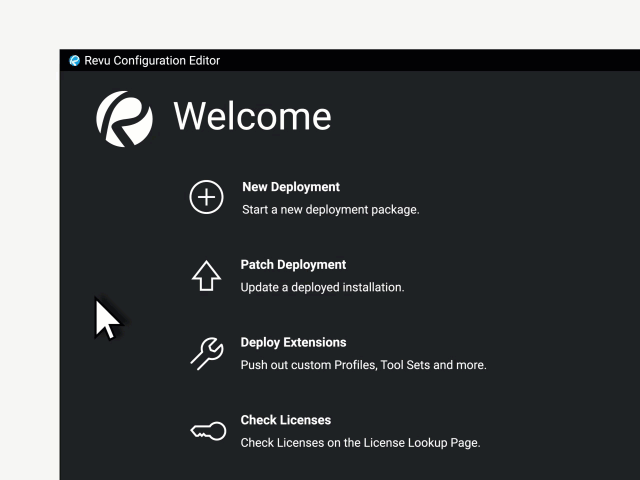
Task: Open the Deploy Extensions link
Action: 293,342
